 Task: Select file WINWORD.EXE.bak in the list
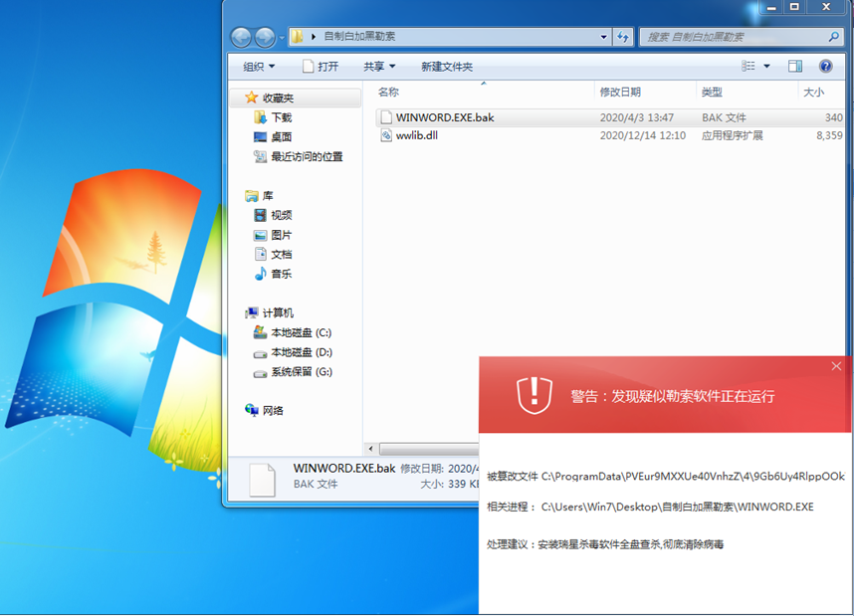point(610,117)
